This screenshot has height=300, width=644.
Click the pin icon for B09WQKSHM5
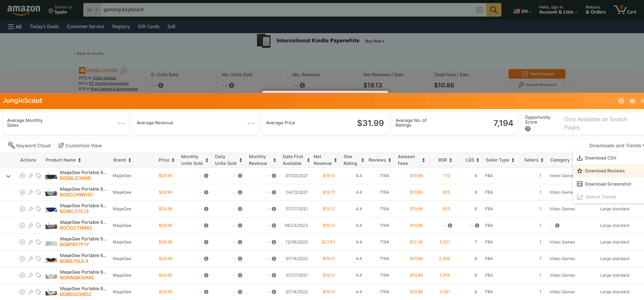click(30, 275)
